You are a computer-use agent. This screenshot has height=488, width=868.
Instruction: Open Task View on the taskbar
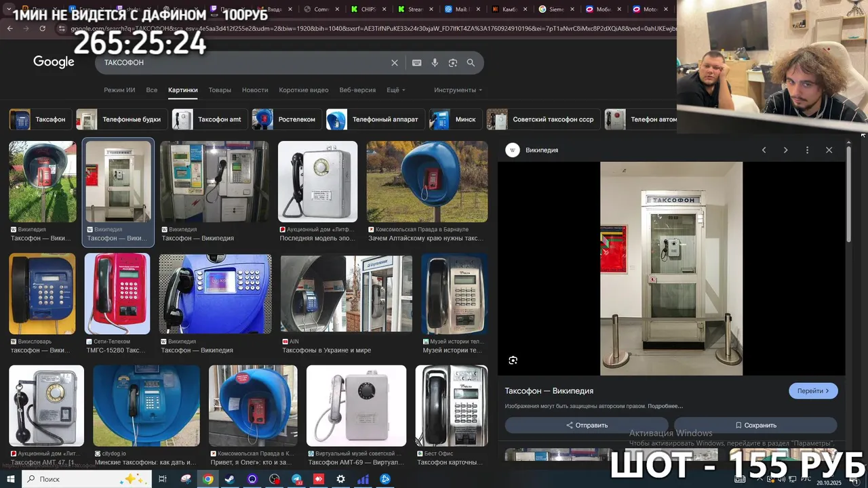pos(163,479)
